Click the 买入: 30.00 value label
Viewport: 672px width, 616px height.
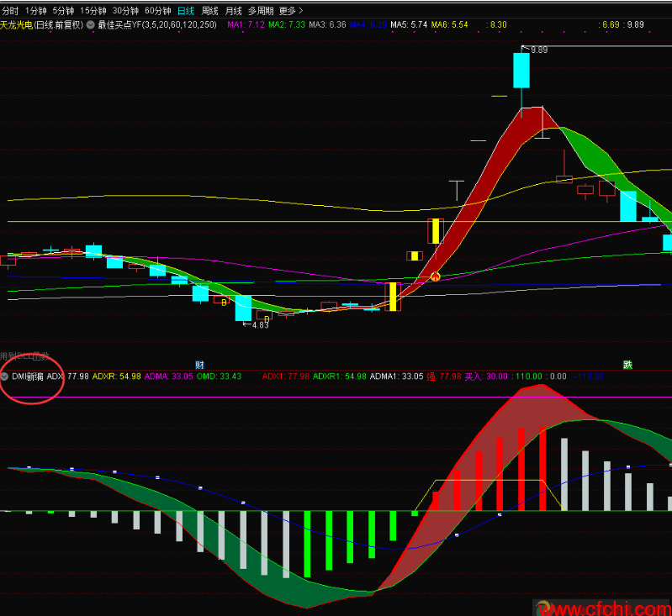pos(486,376)
